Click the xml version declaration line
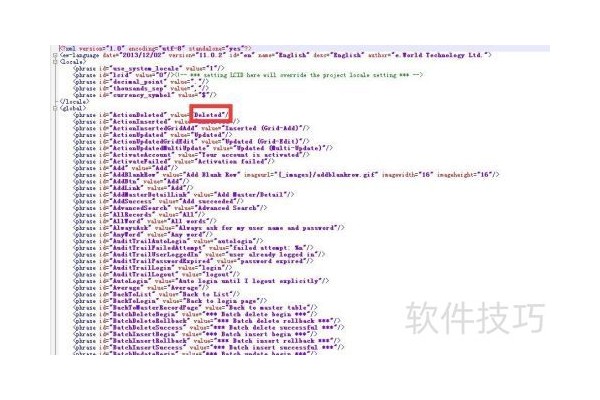The width and height of the screenshot is (600, 400). point(155,49)
